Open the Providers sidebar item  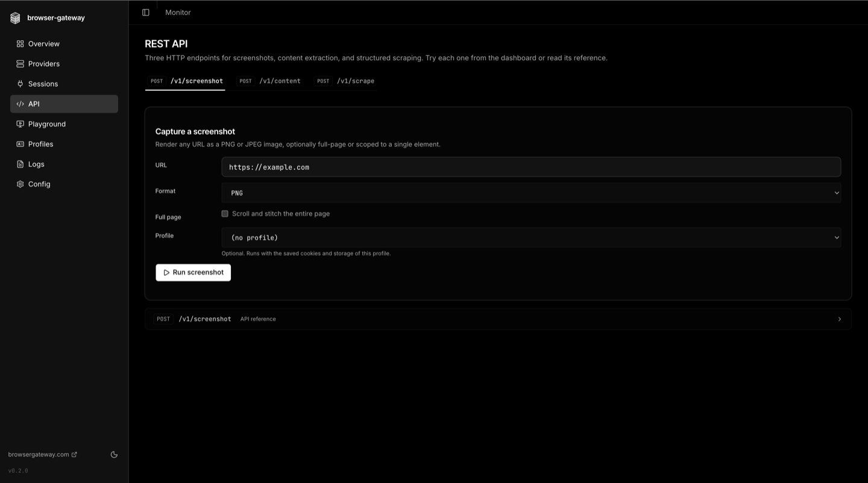click(x=64, y=64)
